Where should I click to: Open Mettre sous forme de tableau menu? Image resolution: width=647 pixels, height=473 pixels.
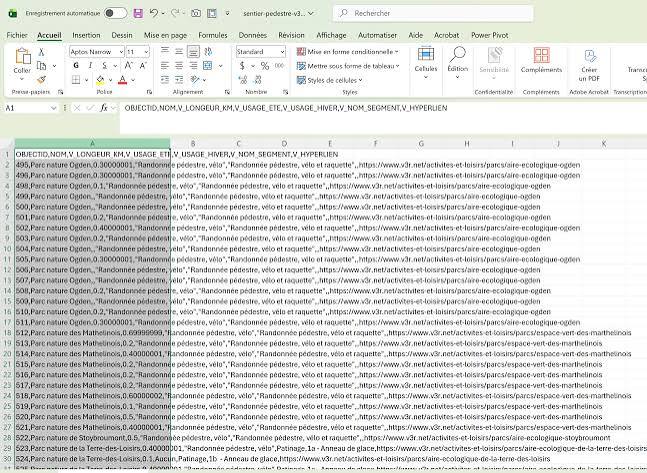pos(348,66)
